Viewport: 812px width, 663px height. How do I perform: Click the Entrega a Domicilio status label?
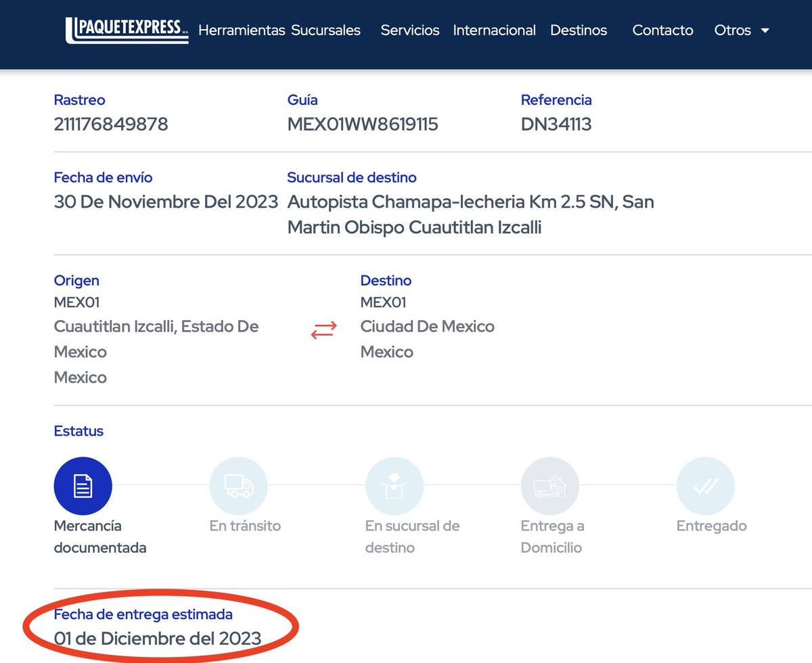tap(552, 537)
